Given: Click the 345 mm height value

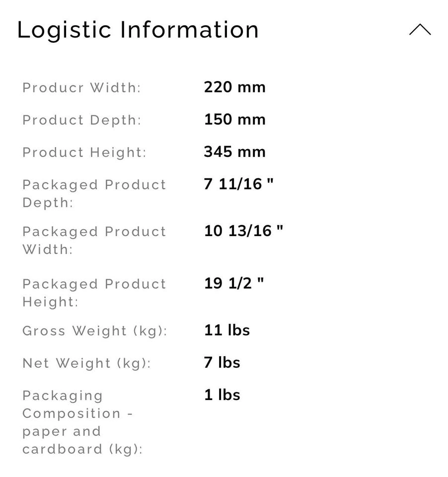Looking at the screenshot, I should click(x=234, y=152).
